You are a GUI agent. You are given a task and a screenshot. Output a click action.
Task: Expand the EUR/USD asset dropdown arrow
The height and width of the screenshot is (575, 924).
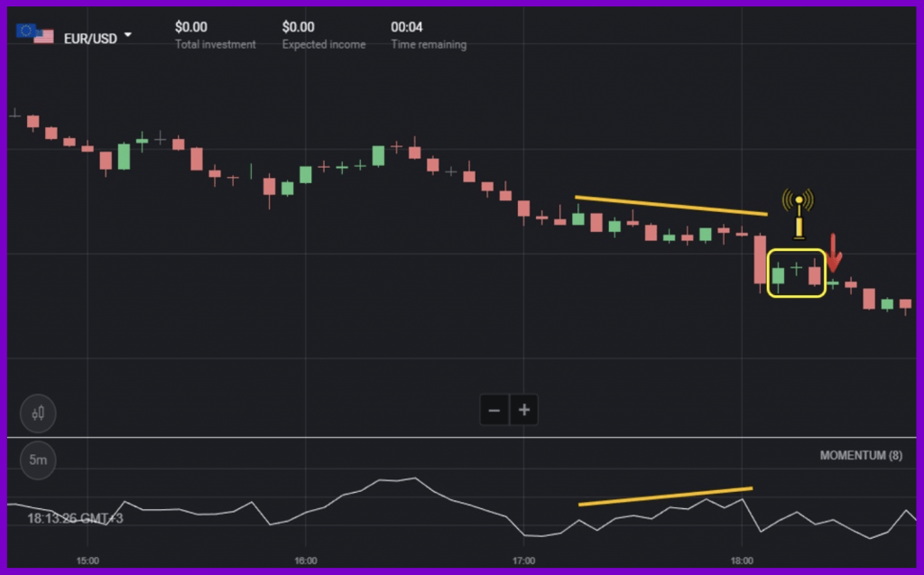(x=128, y=35)
